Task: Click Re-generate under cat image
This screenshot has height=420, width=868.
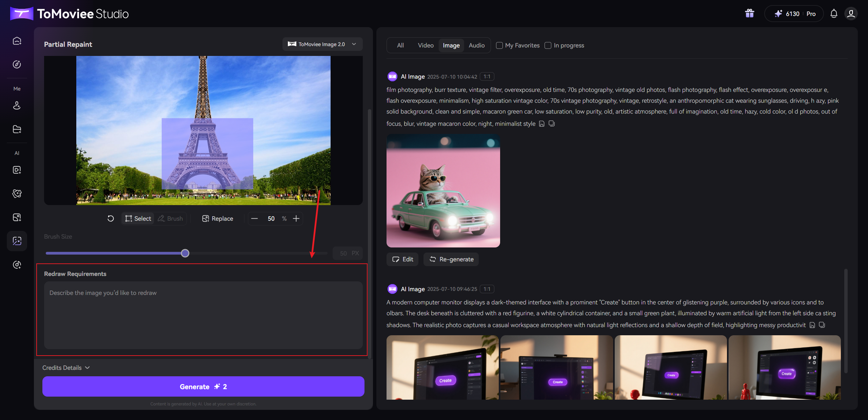Action: tap(451, 259)
